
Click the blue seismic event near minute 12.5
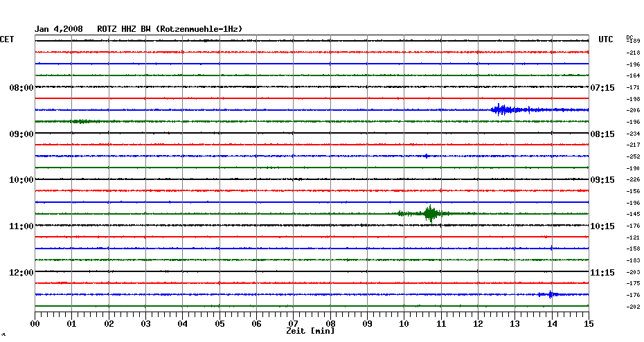(x=502, y=109)
